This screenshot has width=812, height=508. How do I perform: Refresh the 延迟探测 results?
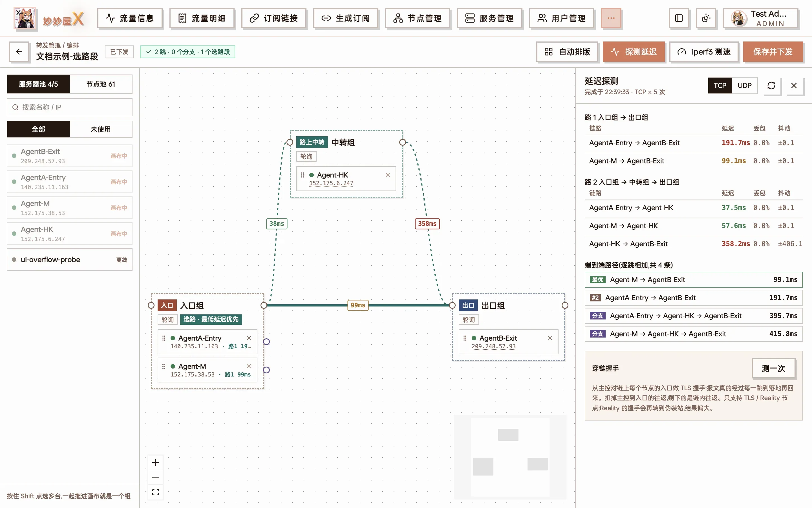[771, 86]
